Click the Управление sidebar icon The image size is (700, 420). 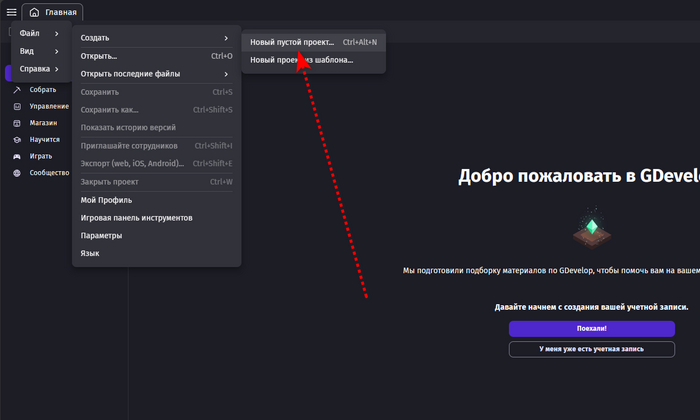pos(17,106)
